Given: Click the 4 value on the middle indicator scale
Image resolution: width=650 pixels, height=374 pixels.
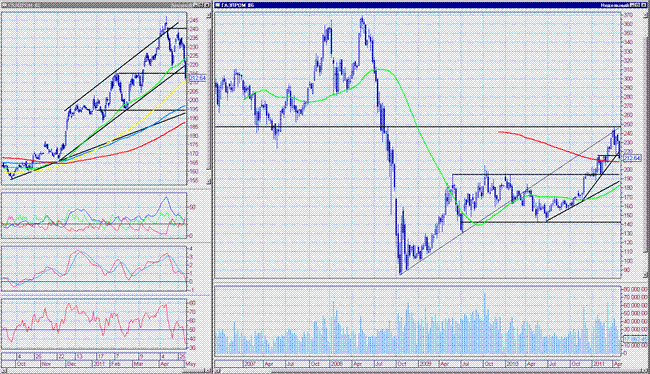Looking at the screenshot, I should point(191,248).
